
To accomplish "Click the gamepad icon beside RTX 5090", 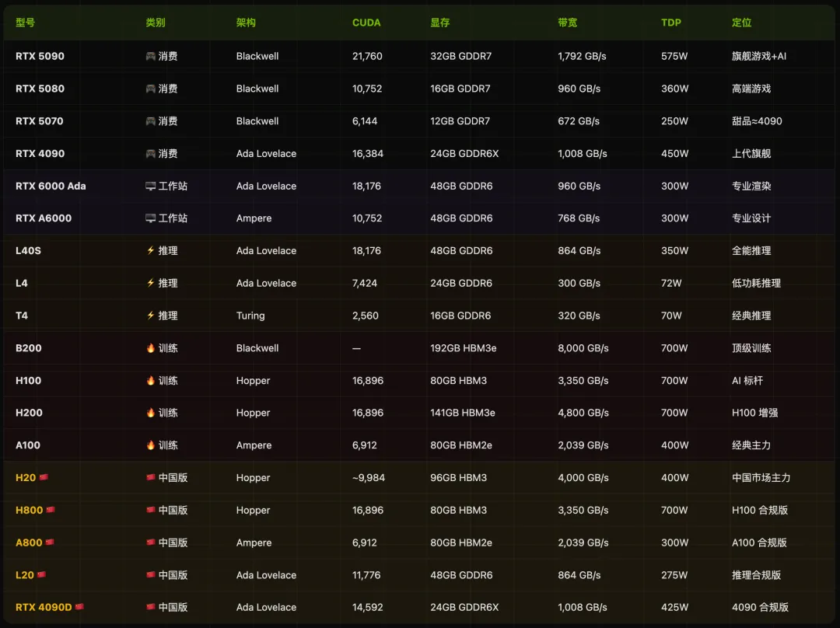I will 151,56.
